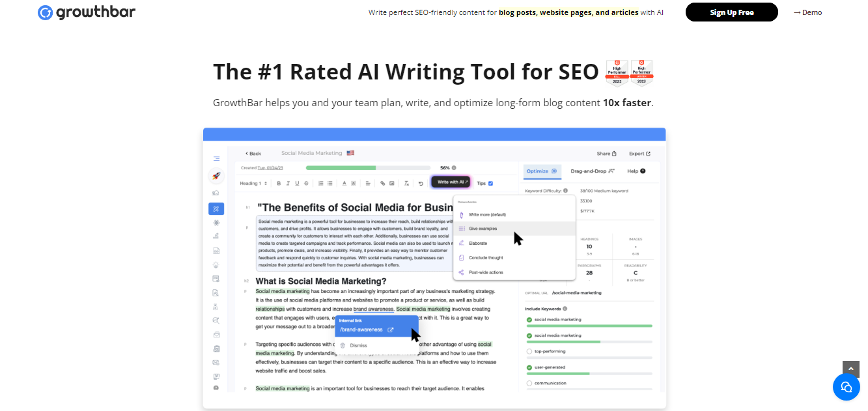Click the insert image toolbar icon
The width and height of the screenshot is (868, 411).
392,184
